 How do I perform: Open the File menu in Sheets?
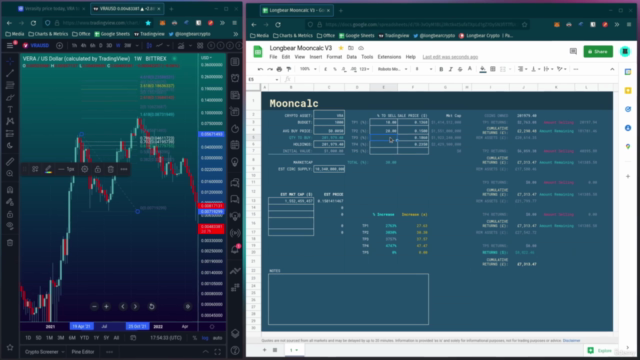coord(273,57)
